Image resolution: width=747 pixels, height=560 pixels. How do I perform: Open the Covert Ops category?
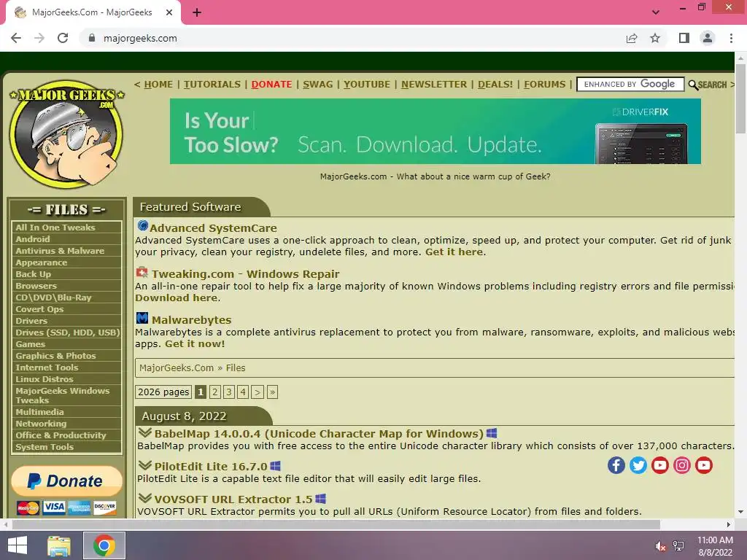click(66, 309)
